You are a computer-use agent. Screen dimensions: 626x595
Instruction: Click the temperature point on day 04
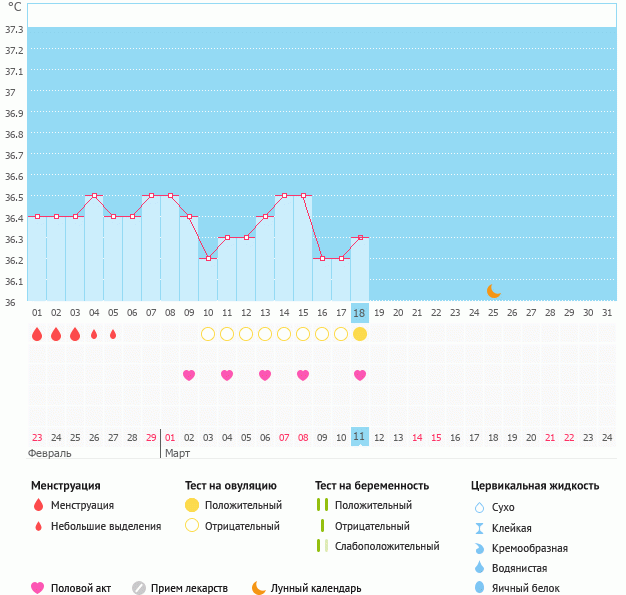[94, 196]
